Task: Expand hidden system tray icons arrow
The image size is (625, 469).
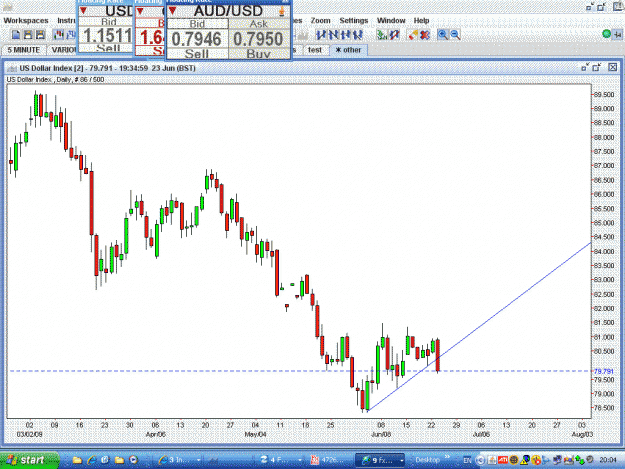Action: coord(480,461)
